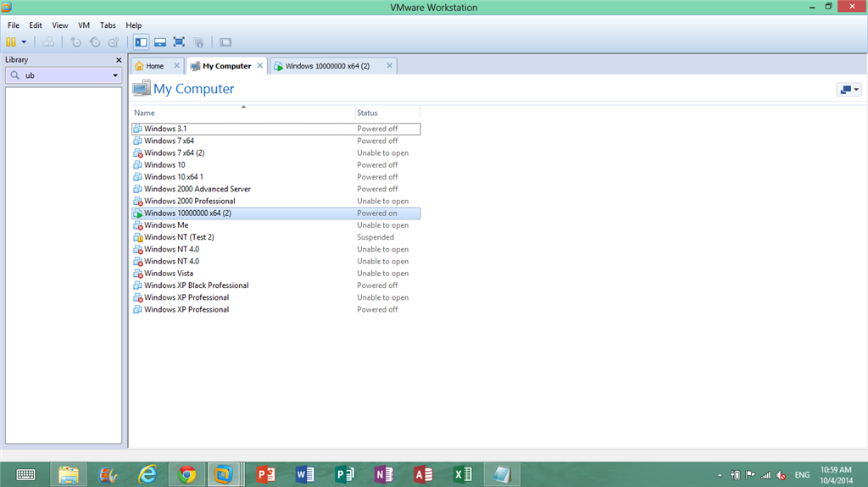The width and height of the screenshot is (868, 487).
Task: Click the VM icon beside Windows 3.1
Action: click(138, 129)
